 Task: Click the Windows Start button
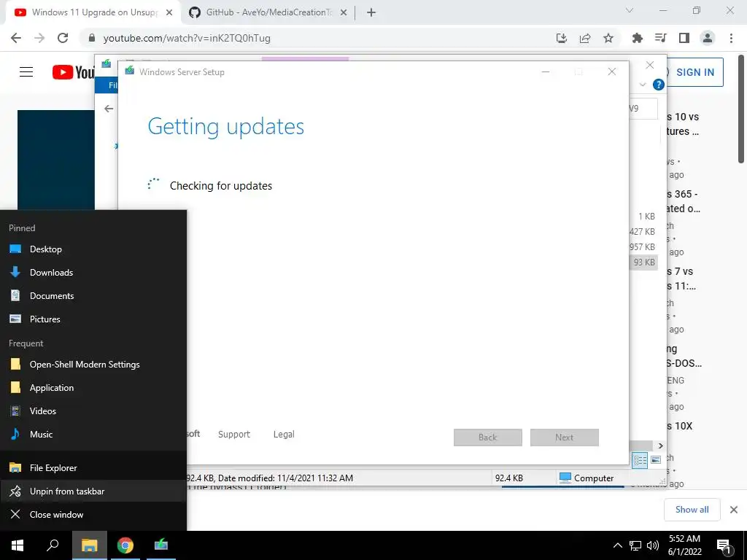18,545
